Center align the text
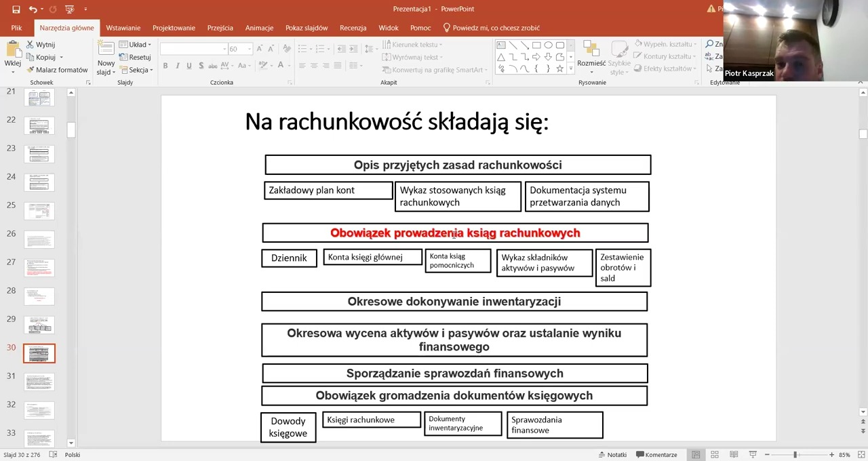The width and height of the screenshot is (868, 461). [x=314, y=66]
